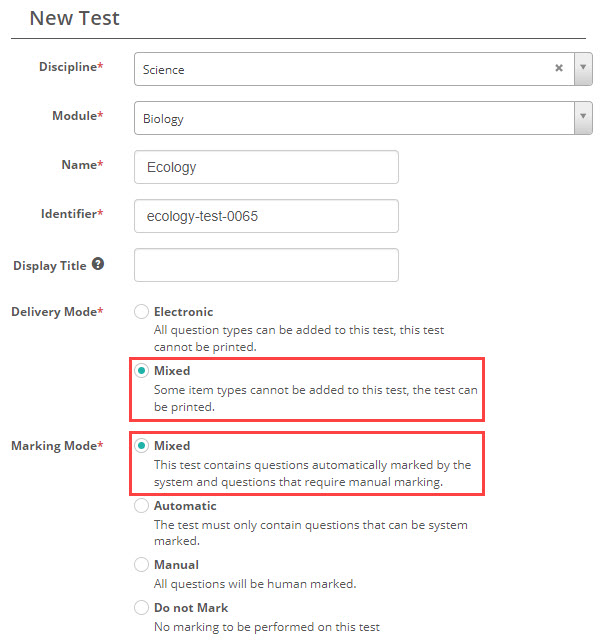
Task: Choose Mixed under Delivery Mode
Action: (142, 370)
